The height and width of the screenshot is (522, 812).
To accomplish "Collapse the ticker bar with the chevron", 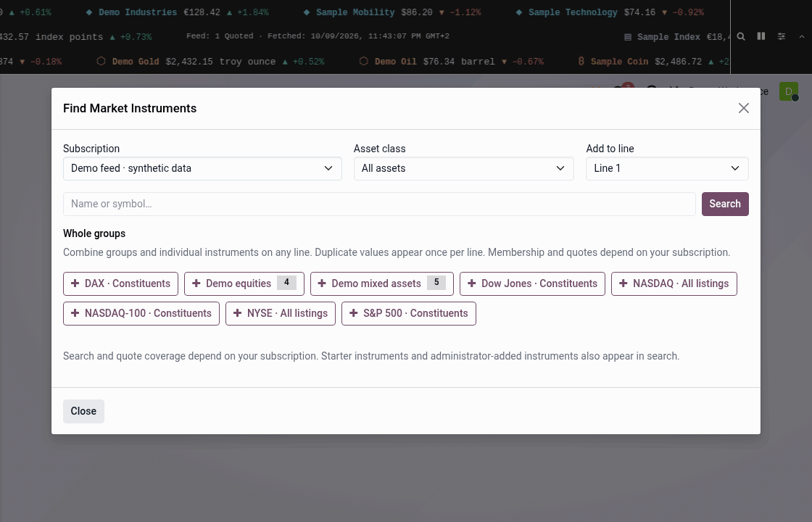I will 802,36.
